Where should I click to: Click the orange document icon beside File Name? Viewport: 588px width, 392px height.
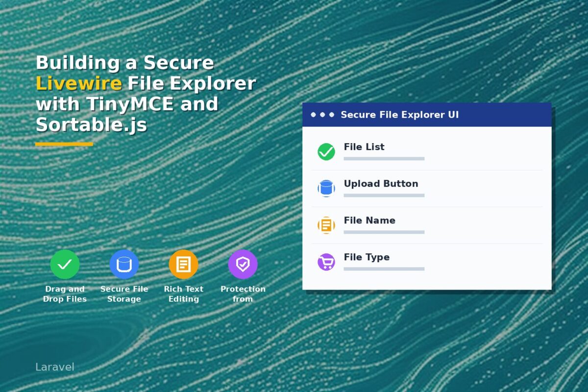326,225
